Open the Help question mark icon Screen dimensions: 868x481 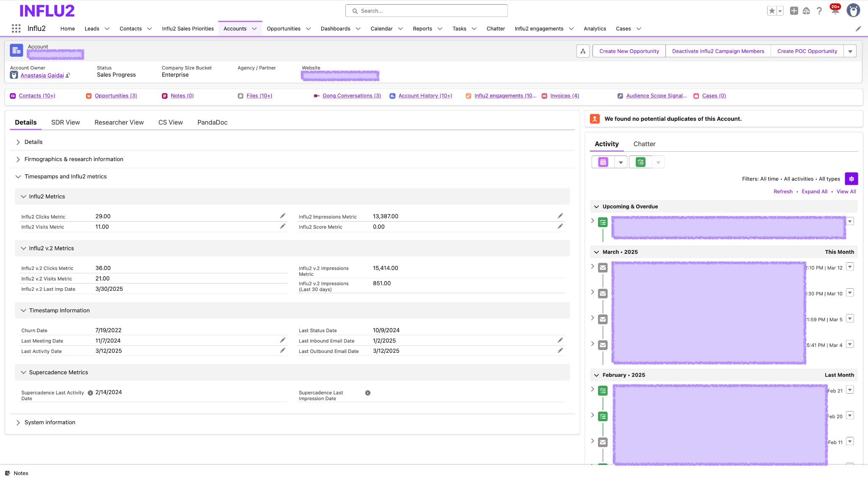pos(819,11)
